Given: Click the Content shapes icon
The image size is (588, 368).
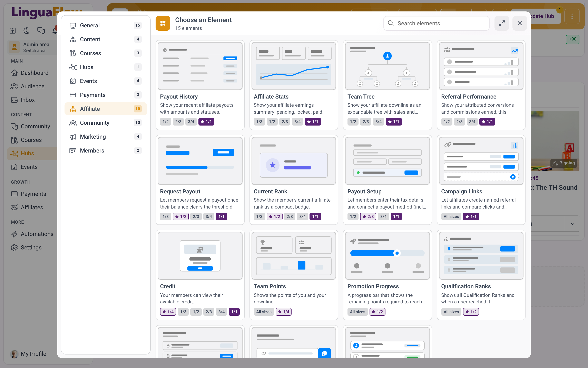Looking at the screenshot, I should pos(73,39).
